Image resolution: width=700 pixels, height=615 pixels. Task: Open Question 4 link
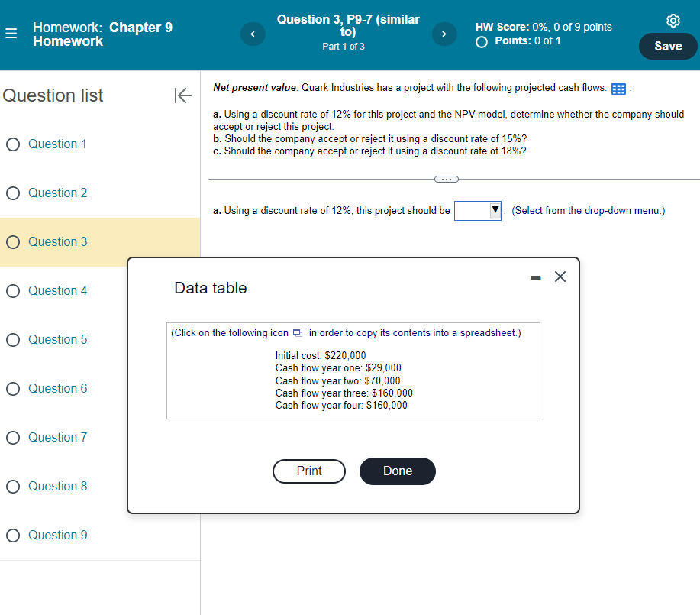(57, 290)
